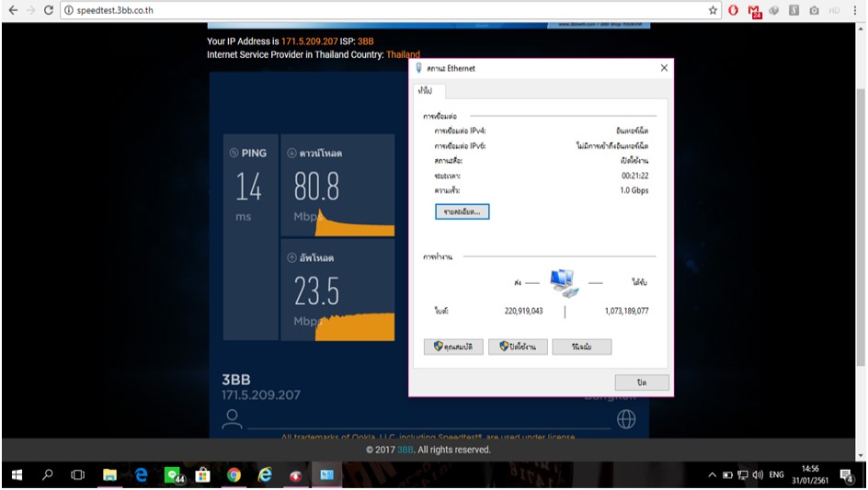Viewport: 868px width, 490px height.
Task: Click the Diagnose button in Ethernet dialog
Action: pyautogui.click(x=582, y=347)
